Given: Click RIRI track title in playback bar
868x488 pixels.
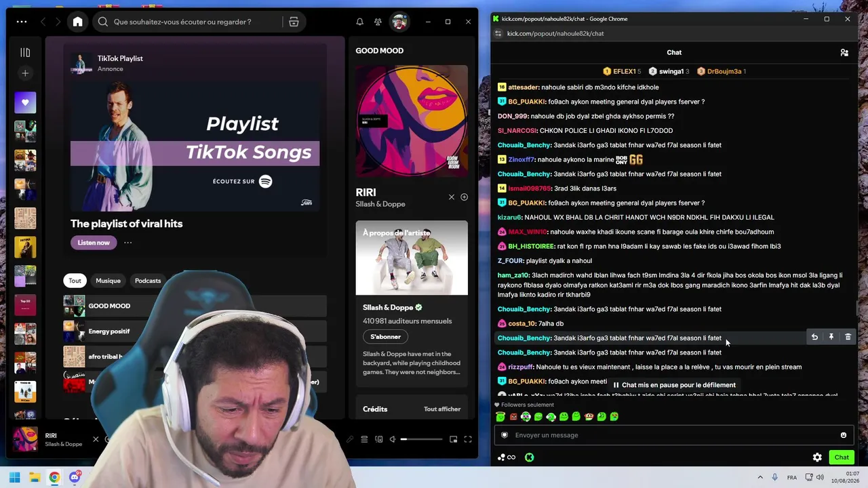Looking at the screenshot, I should (51, 436).
